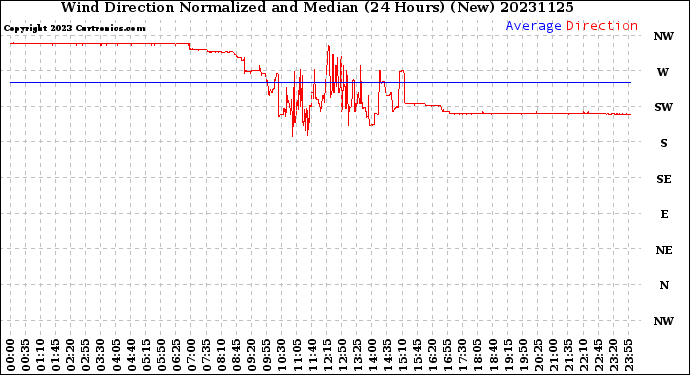This screenshot has width=690, height=375.
Task: Select the "01:10" time axis label
Action: click(x=40, y=355)
